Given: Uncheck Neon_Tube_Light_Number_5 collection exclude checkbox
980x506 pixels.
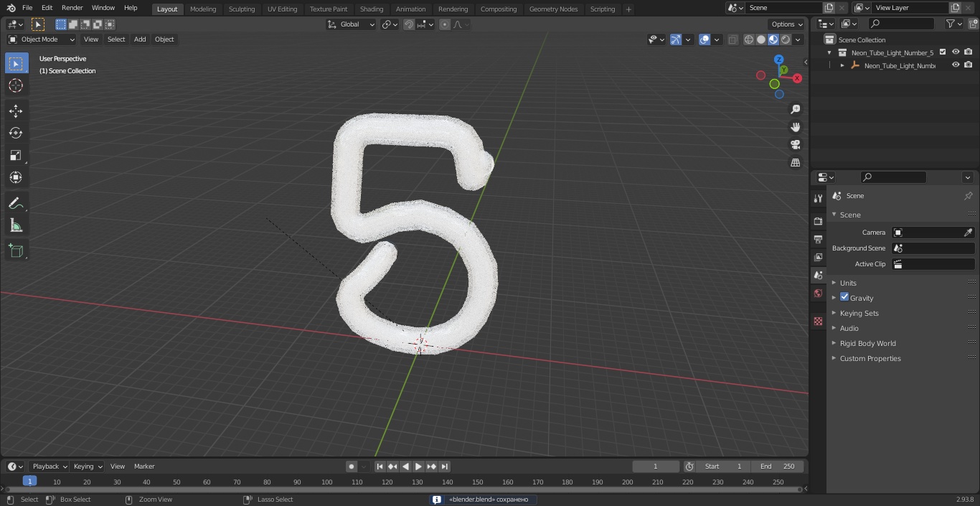Looking at the screenshot, I should coord(943,52).
